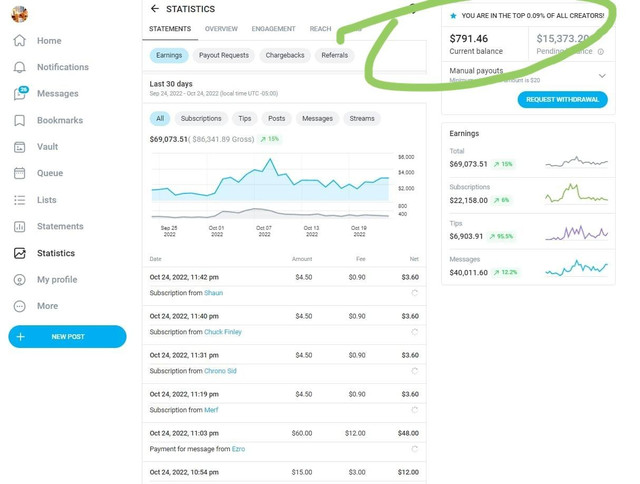Click the profile avatar picture

(19, 14)
